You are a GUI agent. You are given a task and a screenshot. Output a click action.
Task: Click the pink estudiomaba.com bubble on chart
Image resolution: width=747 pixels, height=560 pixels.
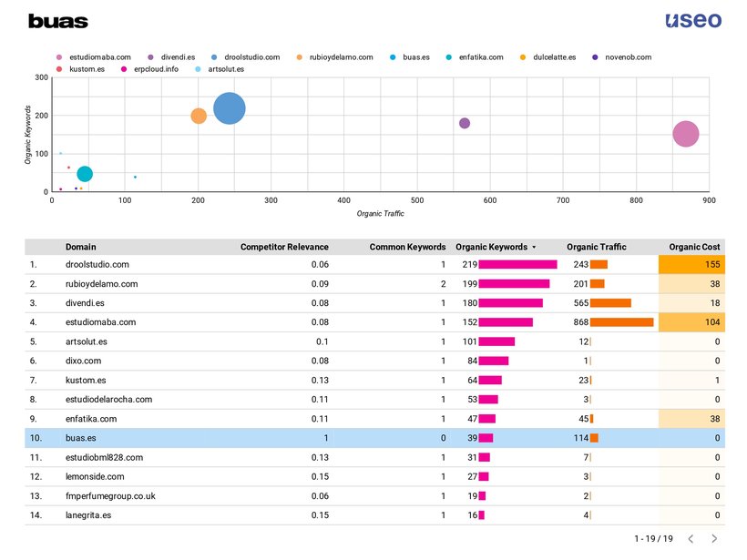685,134
